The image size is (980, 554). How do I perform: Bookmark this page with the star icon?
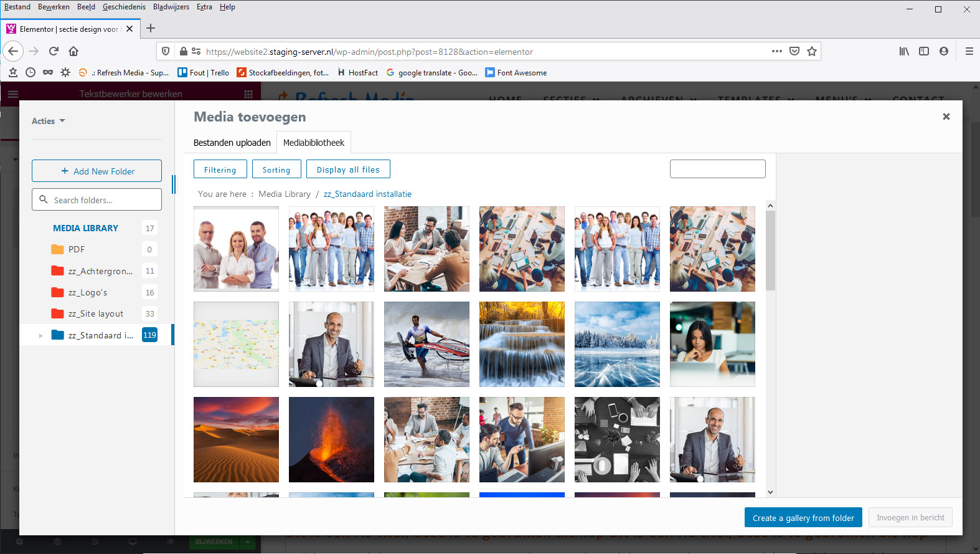point(812,51)
